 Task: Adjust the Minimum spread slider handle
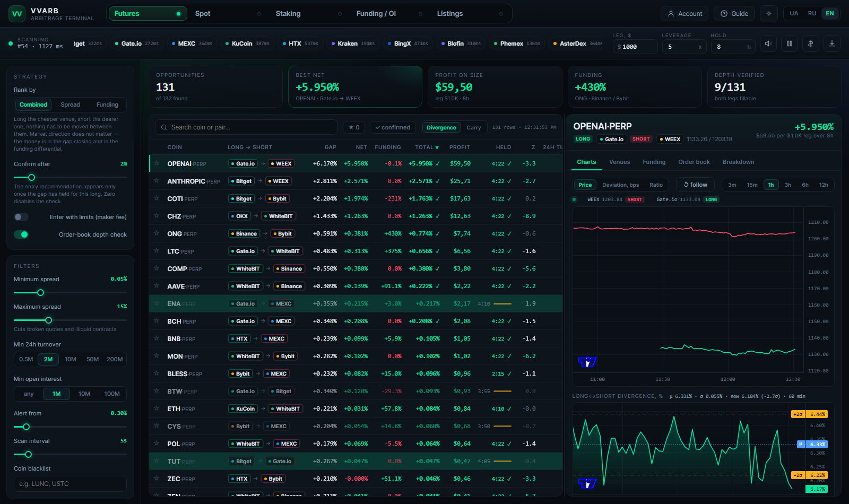(40, 293)
